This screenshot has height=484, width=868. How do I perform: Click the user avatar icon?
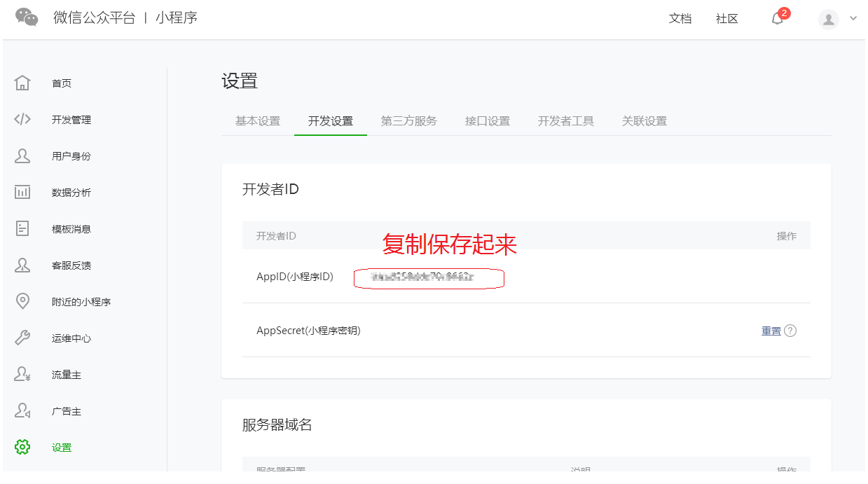(829, 19)
